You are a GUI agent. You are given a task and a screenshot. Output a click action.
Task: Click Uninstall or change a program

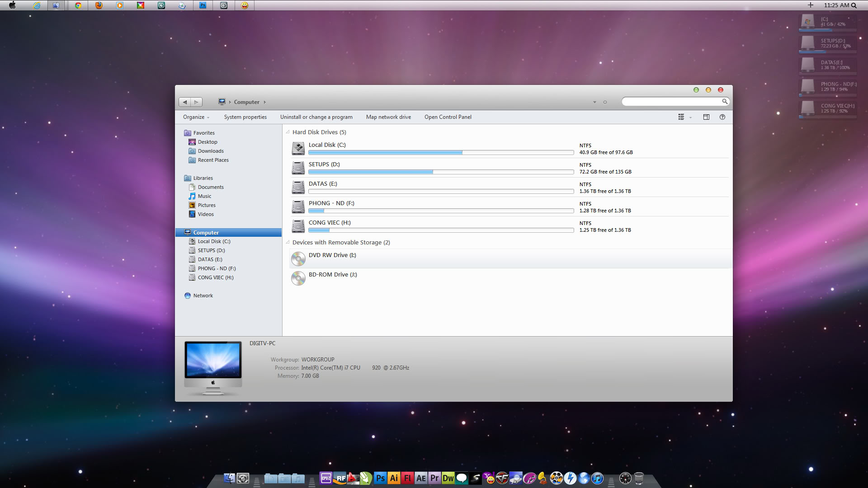pyautogui.click(x=316, y=117)
